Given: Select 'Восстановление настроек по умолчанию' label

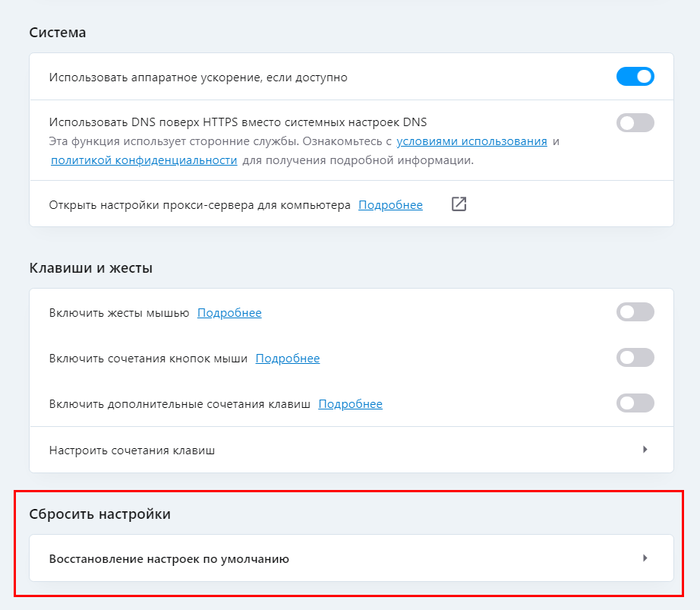Looking at the screenshot, I should coord(169,559).
